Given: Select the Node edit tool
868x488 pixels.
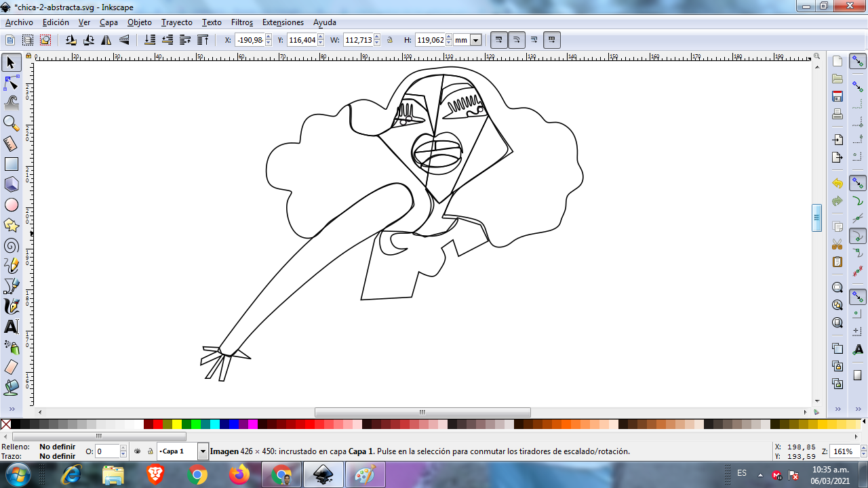Looking at the screenshot, I should tap(11, 83).
